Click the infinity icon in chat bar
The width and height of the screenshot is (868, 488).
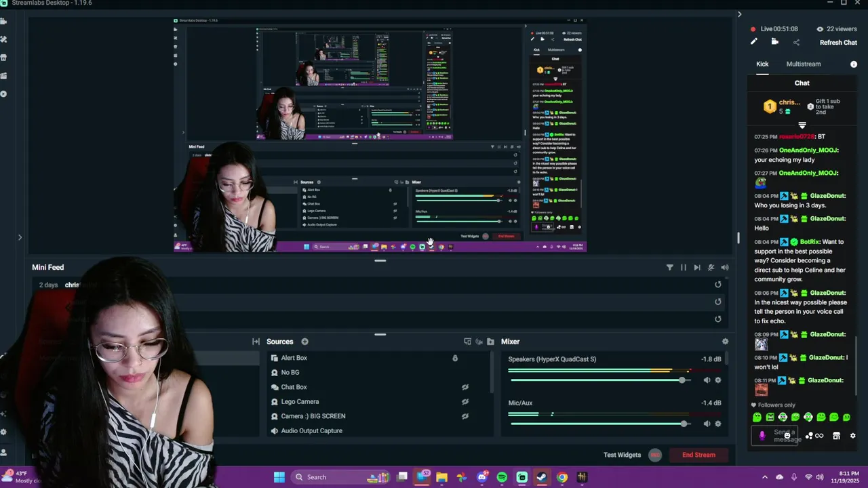tap(819, 436)
